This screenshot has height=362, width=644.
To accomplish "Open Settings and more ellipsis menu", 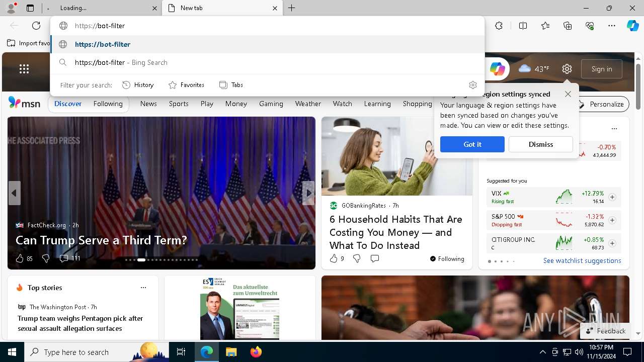I will point(612,26).
